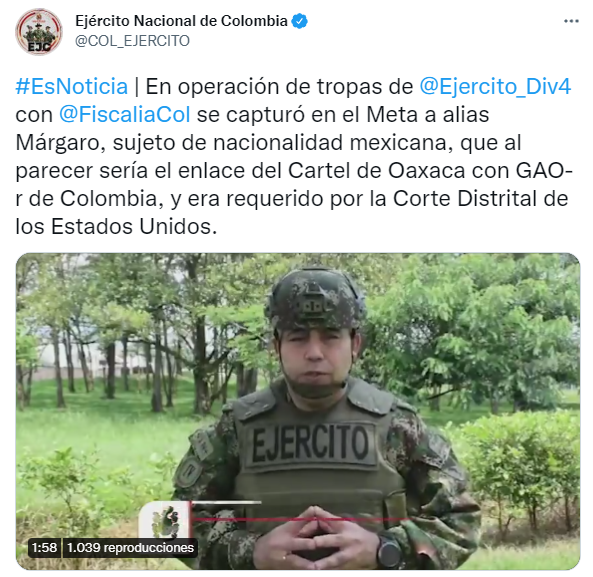Follow the #EsNoticia hashtag link

click(71, 86)
